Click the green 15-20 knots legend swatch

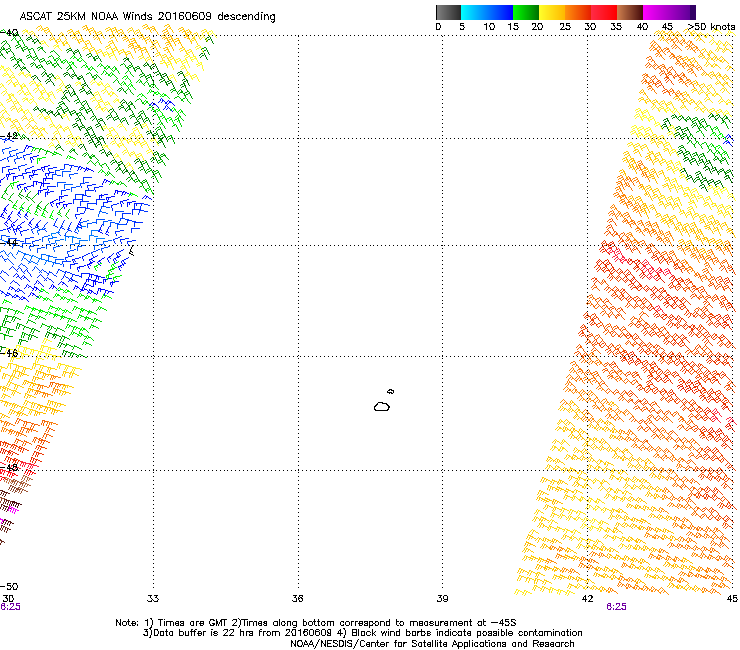(526, 12)
